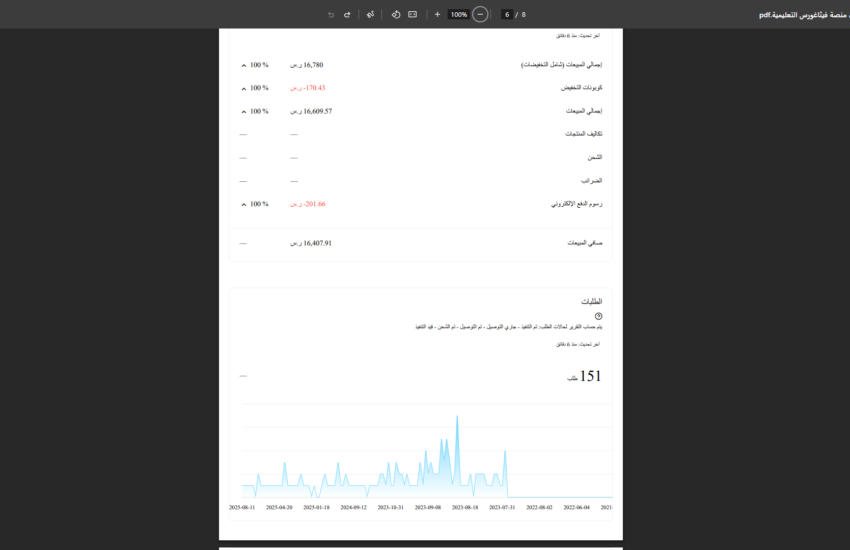Rotate the PDF page using the rotate icon
This screenshot has height=550, width=850.
(395, 15)
